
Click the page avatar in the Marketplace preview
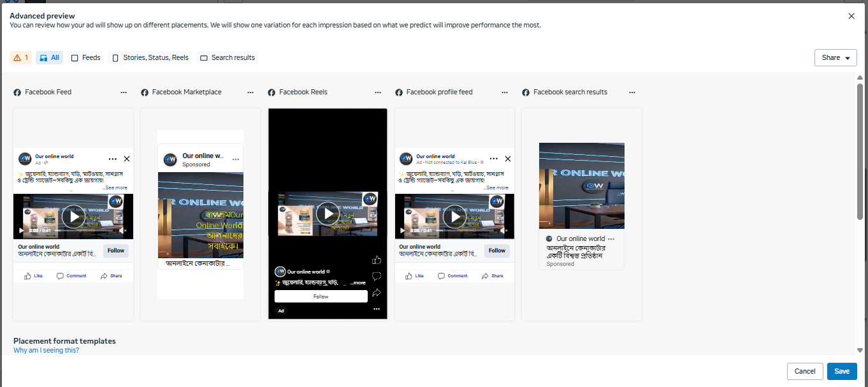pyautogui.click(x=170, y=159)
